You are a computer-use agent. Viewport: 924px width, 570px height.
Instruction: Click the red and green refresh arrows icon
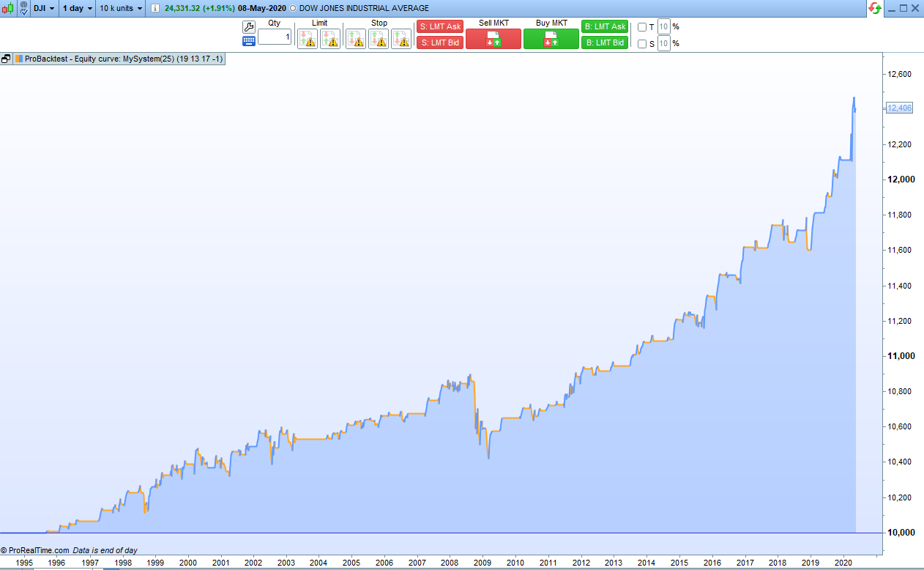(x=875, y=8)
